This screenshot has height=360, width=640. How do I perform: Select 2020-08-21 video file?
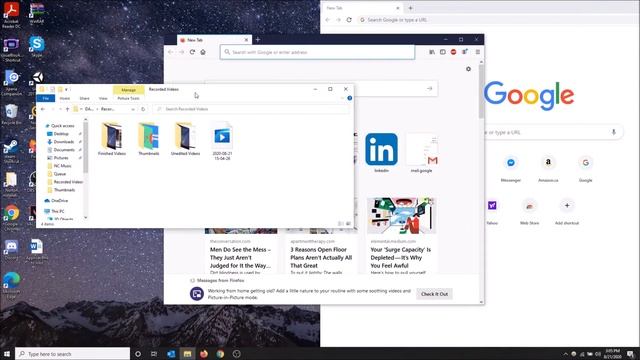(x=222, y=141)
